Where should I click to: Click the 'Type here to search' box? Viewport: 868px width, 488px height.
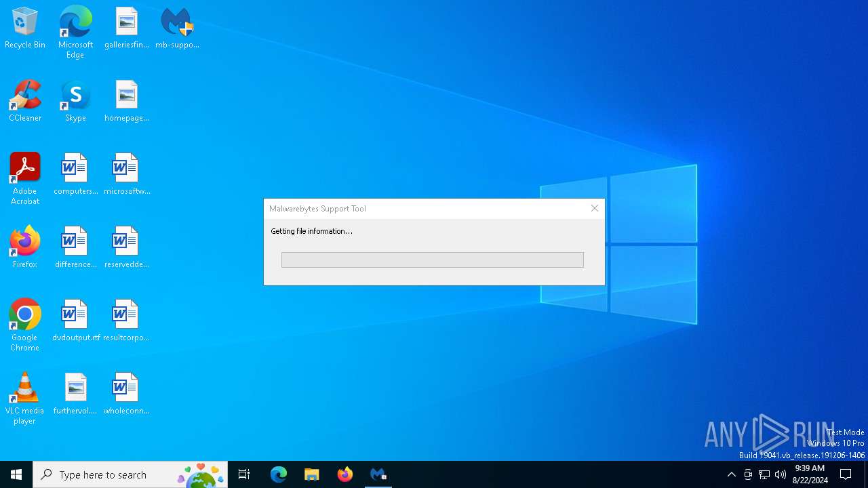pyautogui.click(x=130, y=474)
